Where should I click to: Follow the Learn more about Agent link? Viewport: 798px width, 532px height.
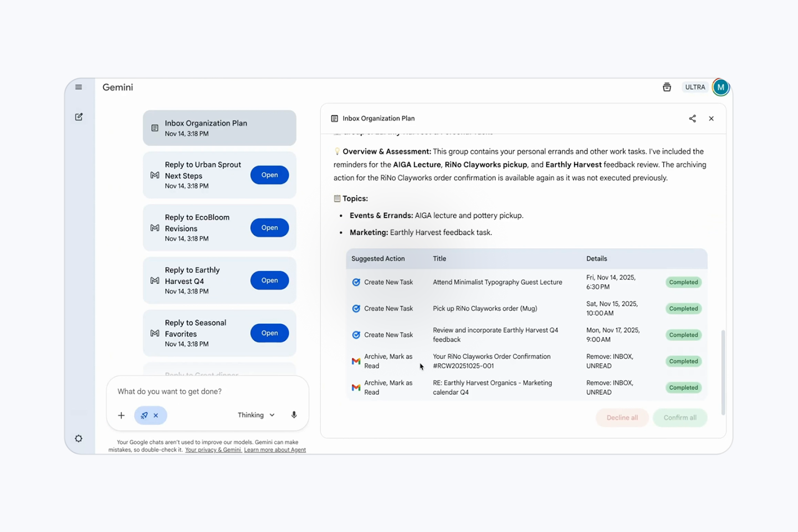click(x=275, y=450)
